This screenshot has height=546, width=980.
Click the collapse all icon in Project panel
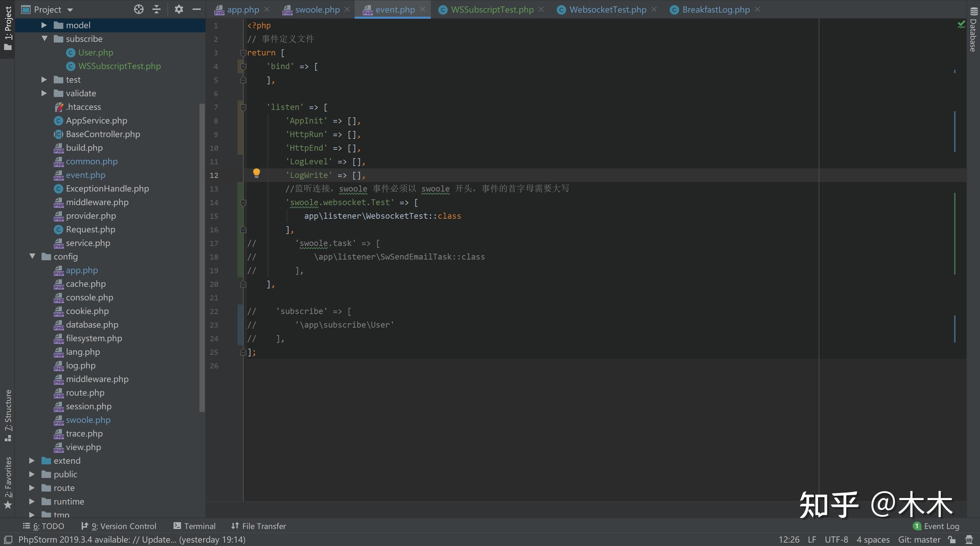(157, 10)
